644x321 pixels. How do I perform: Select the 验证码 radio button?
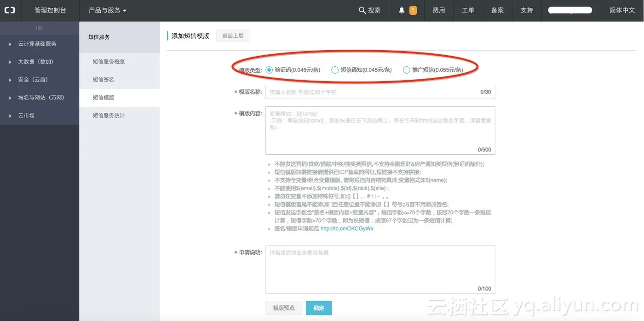(x=269, y=70)
